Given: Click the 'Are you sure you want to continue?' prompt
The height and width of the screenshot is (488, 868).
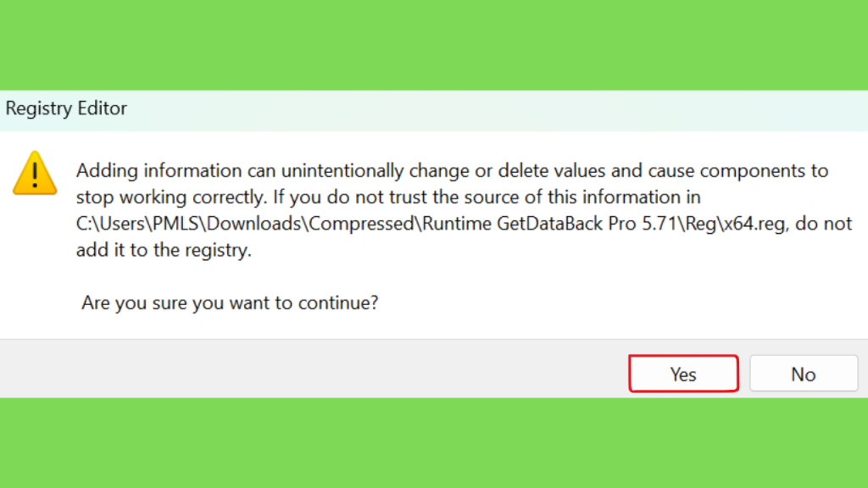Looking at the screenshot, I should click(230, 302).
